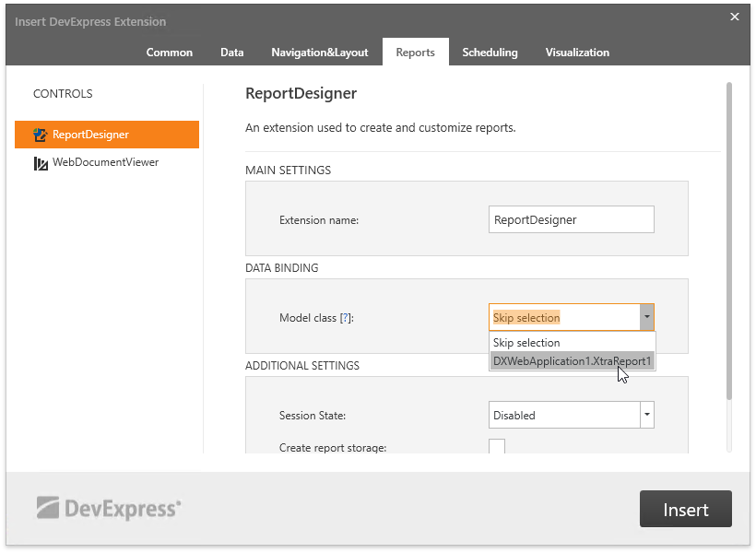756x553 pixels.
Task: Select the ReportDesigner control icon
Action: [39, 134]
